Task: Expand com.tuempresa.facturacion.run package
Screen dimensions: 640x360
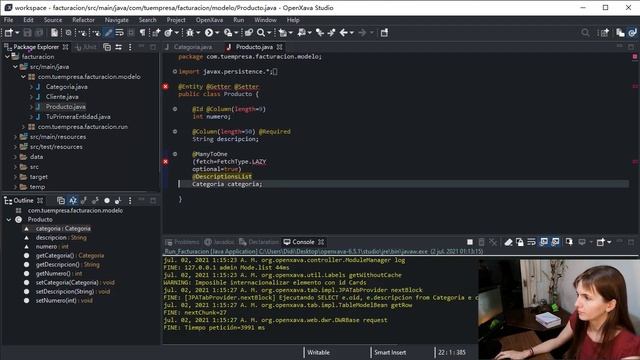Action: click(23, 127)
